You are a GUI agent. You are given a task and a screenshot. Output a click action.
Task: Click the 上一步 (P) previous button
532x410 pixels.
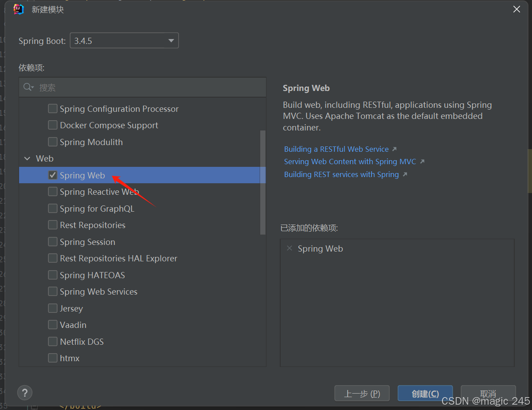(x=362, y=394)
